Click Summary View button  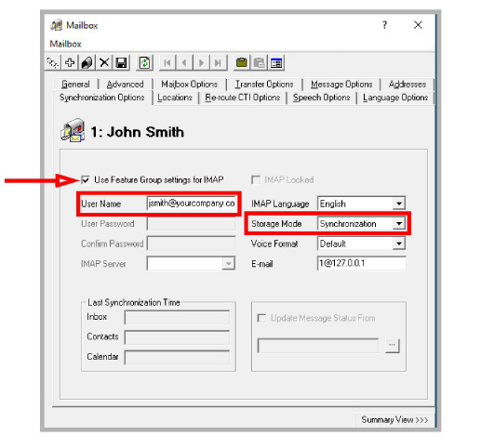pos(394,420)
